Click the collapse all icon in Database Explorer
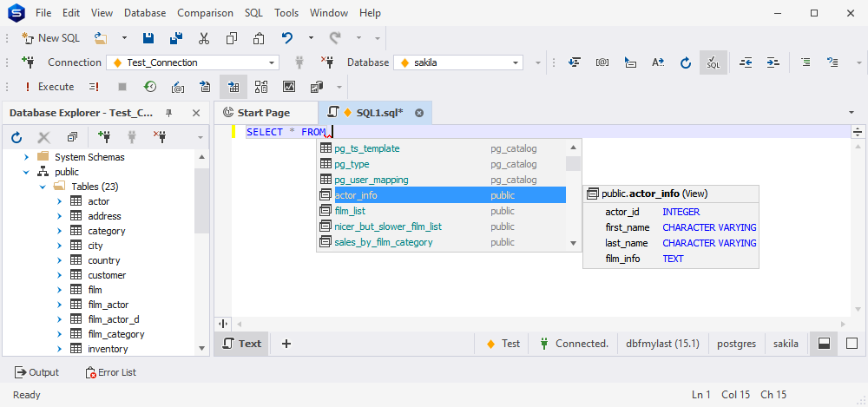This screenshot has width=868, height=407. point(72,137)
